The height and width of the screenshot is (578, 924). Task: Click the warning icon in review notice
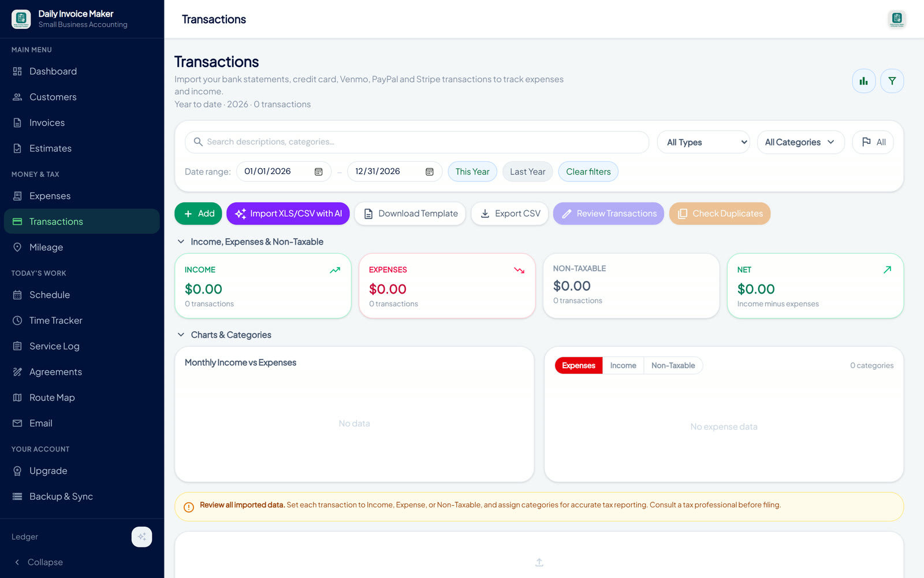tap(189, 507)
